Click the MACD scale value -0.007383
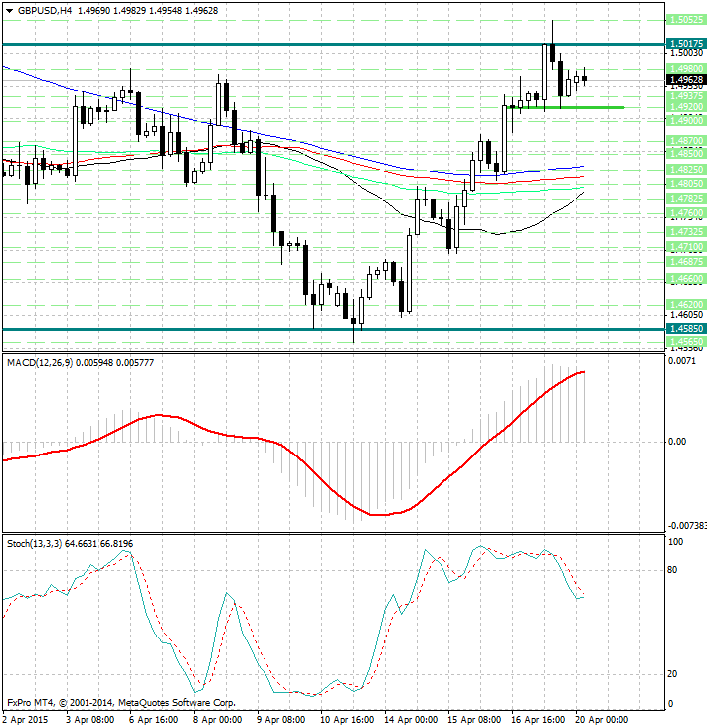Screen dimensions: 707x728 (x=687, y=525)
